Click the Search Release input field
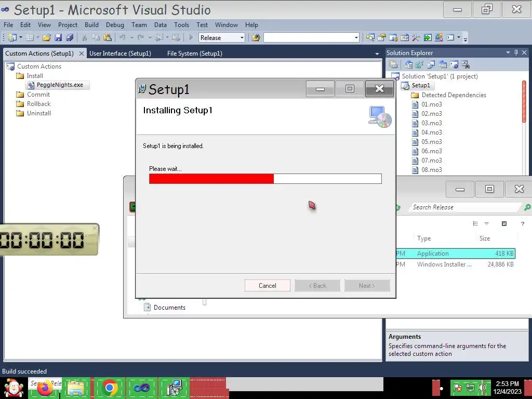Viewport: 532px width, 399px height. click(465, 207)
